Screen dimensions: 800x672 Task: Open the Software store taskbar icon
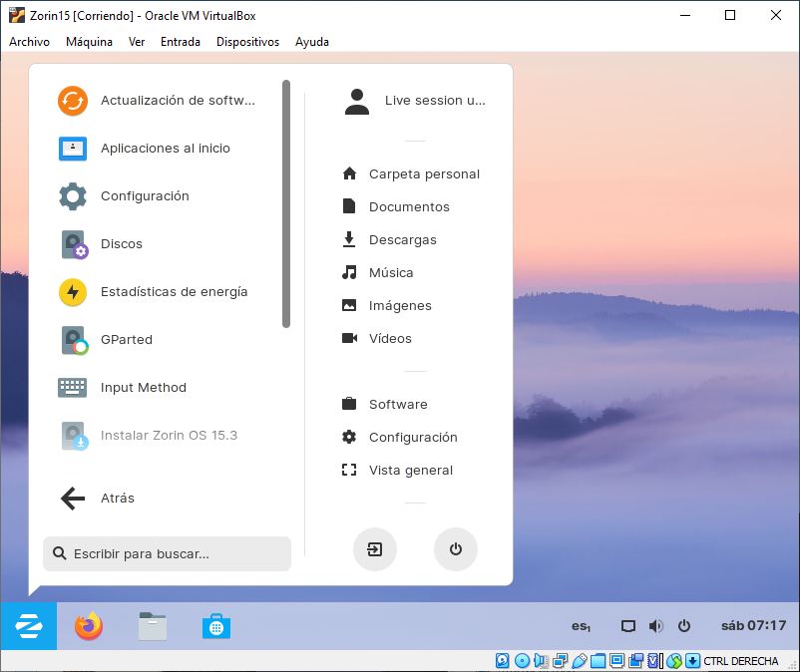216,626
